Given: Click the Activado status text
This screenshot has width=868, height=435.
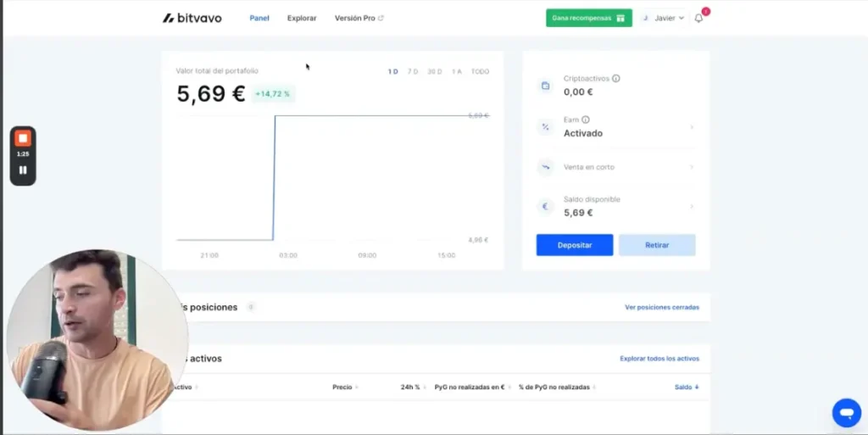Looking at the screenshot, I should 583,133.
